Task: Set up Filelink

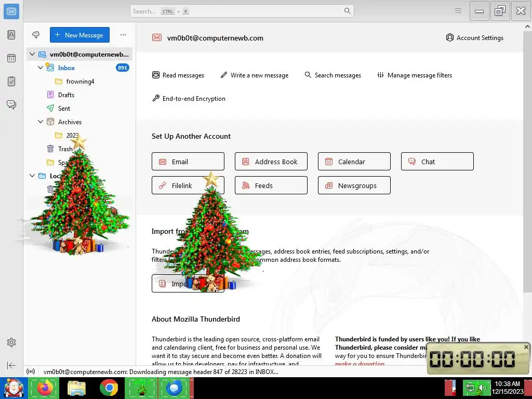Action: pos(188,185)
